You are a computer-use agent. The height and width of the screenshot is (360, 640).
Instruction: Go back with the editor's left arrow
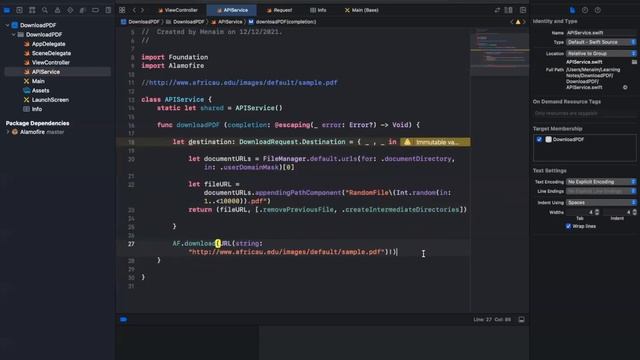coord(134,10)
